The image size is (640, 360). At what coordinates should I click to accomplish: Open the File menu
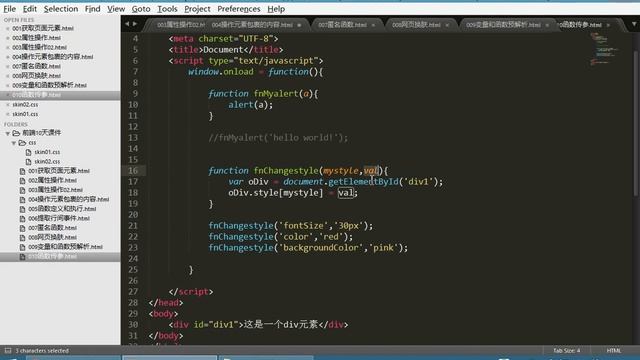point(9,9)
